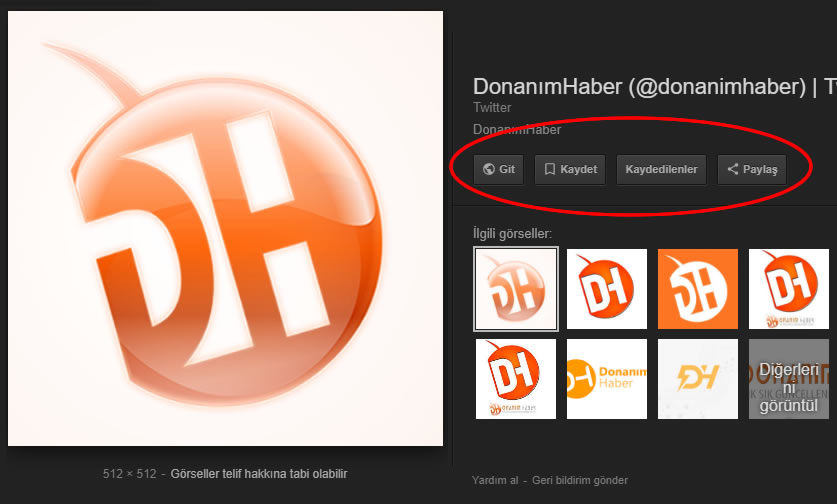Open the large DH logo preview image
The image size is (837, 504).
click(225, 229)
